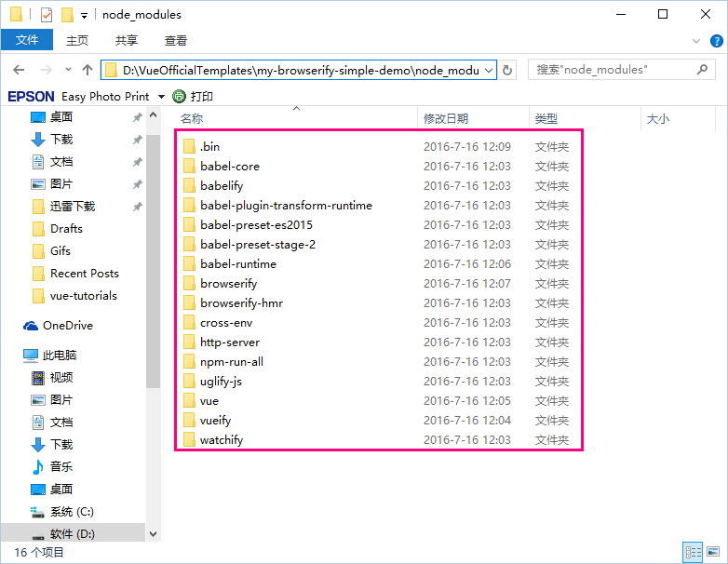Click the search magnifier icon
Viewport: 728px width, 564px height.
[703, 70]
